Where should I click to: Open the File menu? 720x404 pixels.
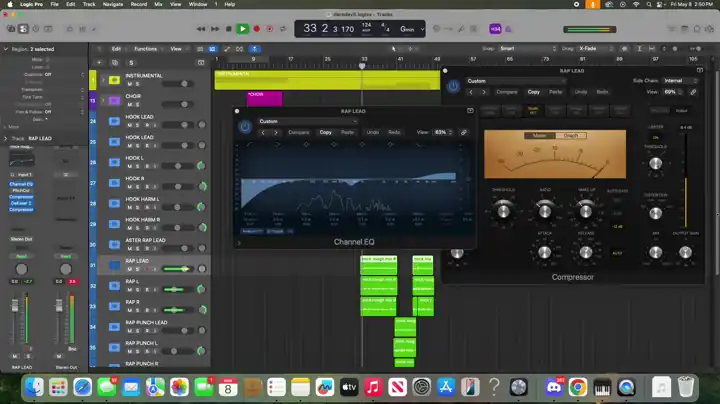point(54,4)
